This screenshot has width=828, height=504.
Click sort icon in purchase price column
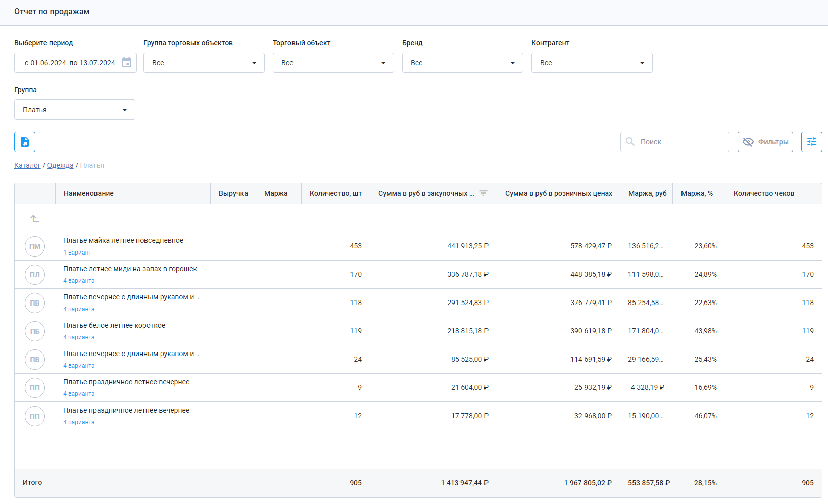tap(483, 193)
